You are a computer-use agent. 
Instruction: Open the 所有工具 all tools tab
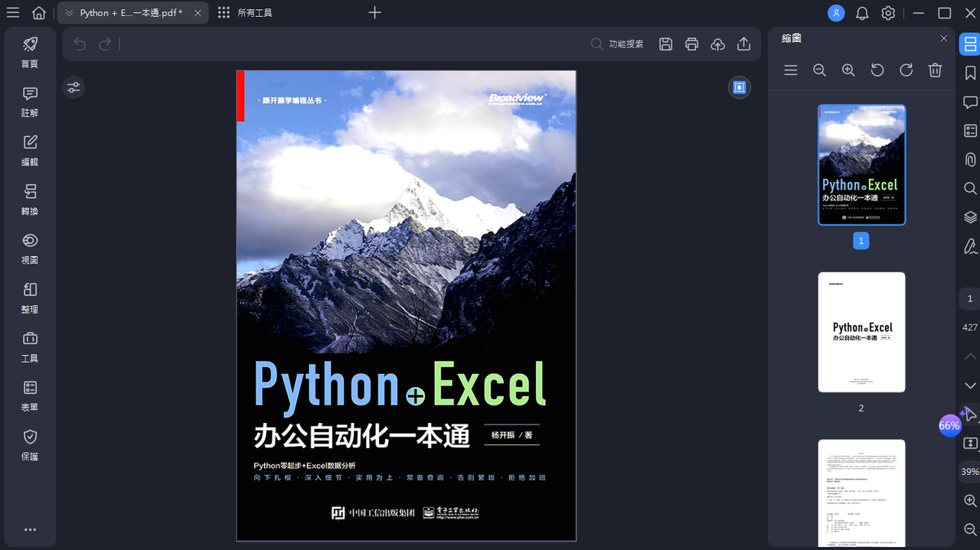[x=245, y=13]
